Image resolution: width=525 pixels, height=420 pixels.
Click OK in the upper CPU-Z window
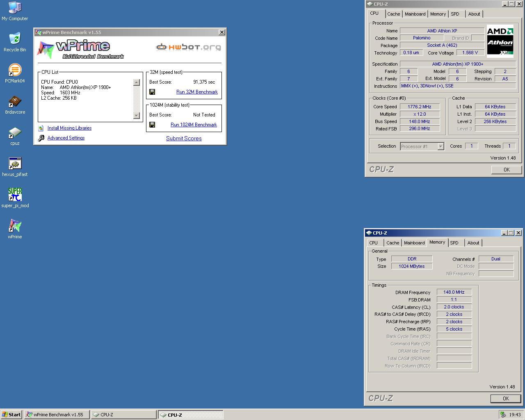pos(507,170)
